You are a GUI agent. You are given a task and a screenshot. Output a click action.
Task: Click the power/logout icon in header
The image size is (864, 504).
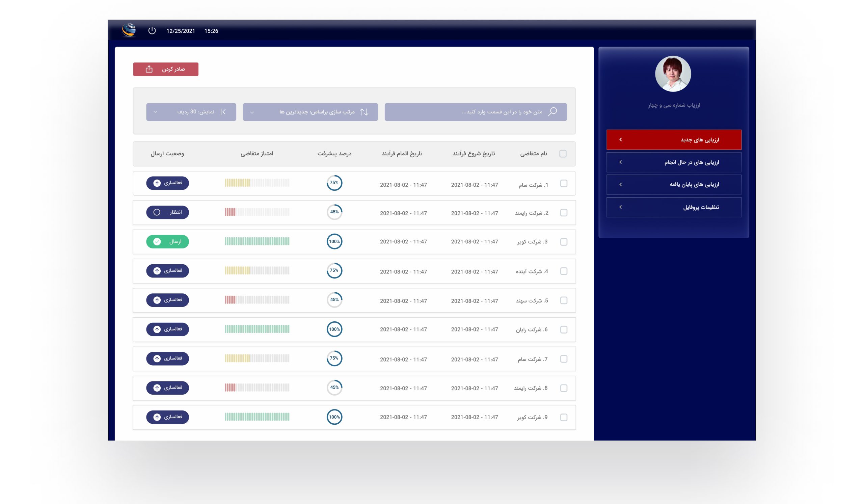tap(152, 31)
